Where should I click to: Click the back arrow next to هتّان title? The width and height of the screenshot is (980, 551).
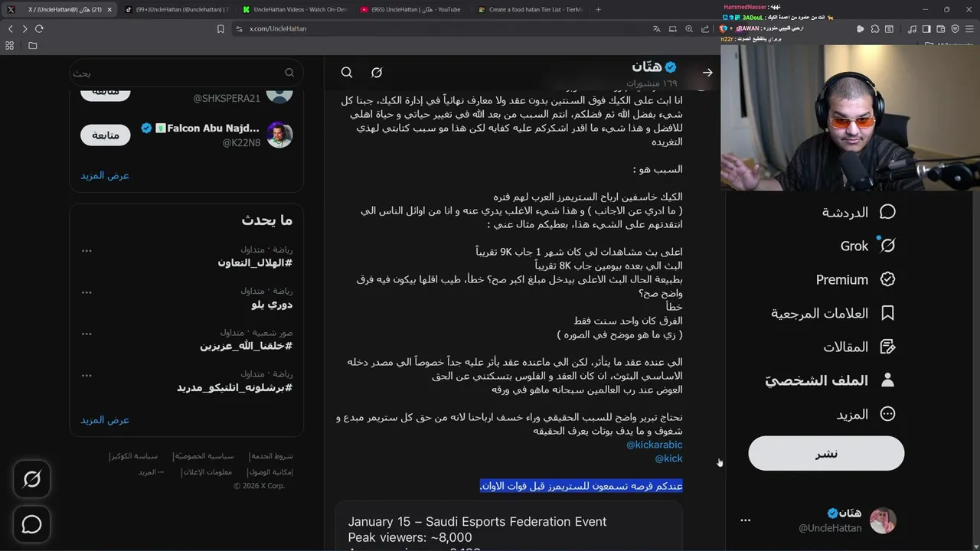click(x=707, y=73)
